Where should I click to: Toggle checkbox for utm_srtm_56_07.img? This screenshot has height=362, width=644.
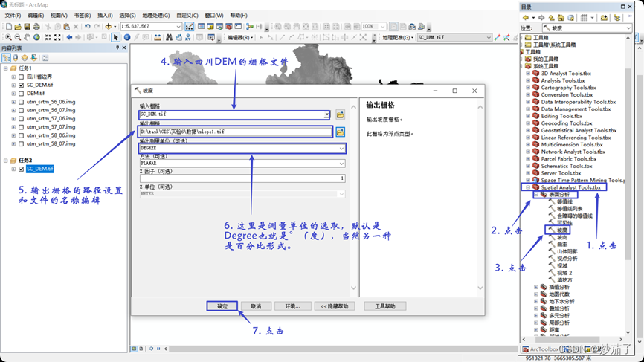(x=22, y=111)
